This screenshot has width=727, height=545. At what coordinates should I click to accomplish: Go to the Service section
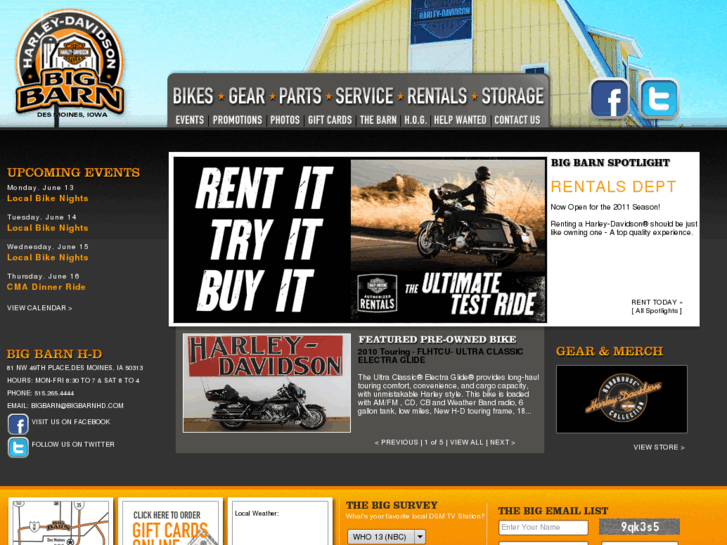[364, 96]
